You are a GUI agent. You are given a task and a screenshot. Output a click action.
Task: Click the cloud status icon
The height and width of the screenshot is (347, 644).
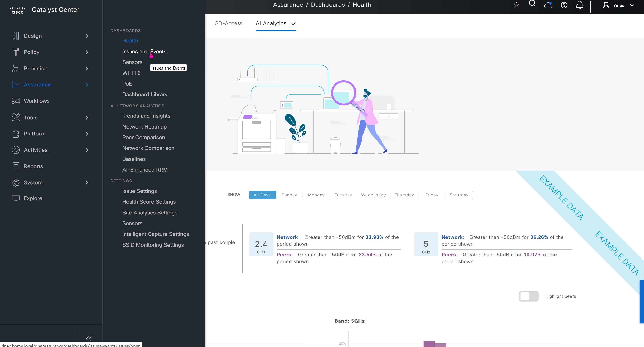(548, 5)
